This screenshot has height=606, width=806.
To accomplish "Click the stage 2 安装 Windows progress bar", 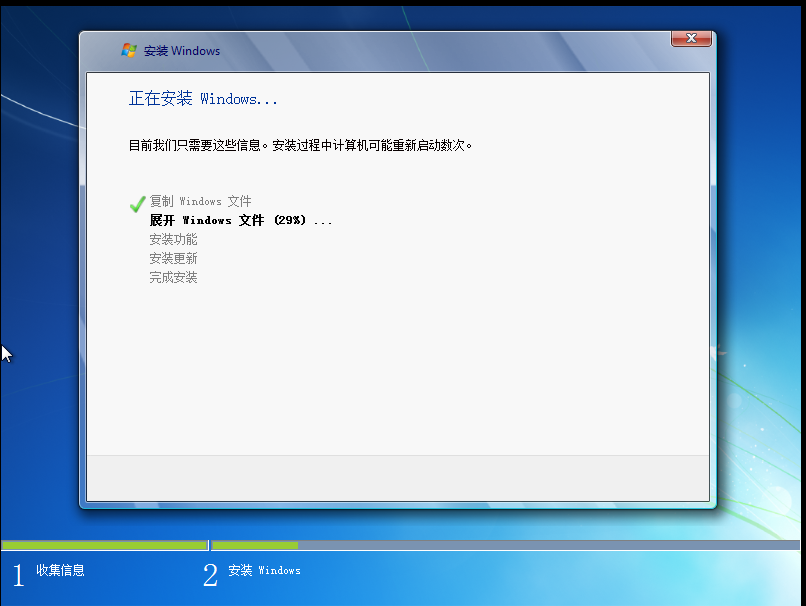I will (506, 545).
